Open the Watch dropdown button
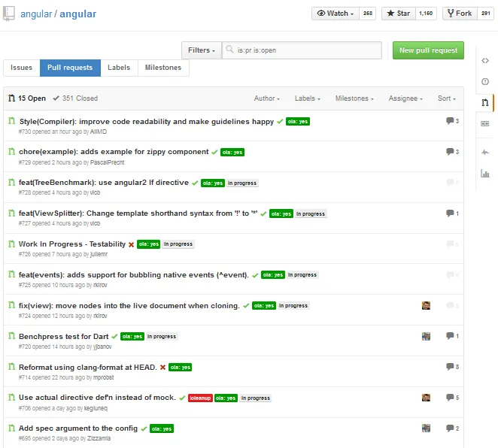498x448 pixels. coord(336,14)
